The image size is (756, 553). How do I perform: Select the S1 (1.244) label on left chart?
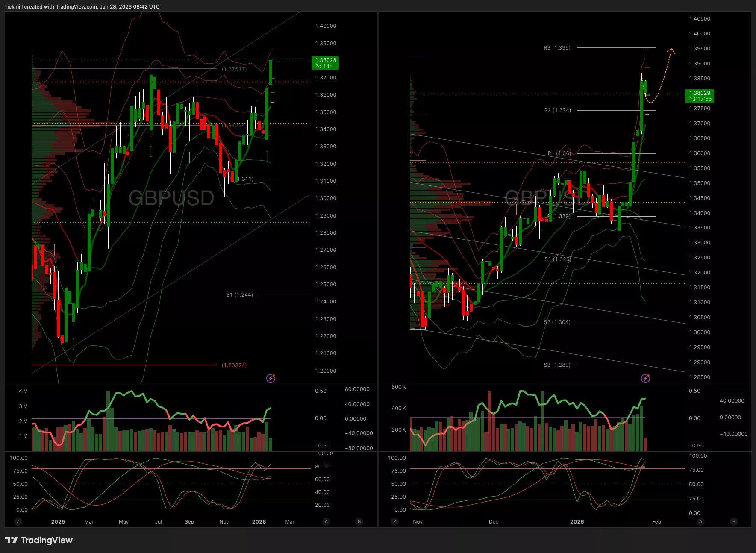(x=239, y=295)
